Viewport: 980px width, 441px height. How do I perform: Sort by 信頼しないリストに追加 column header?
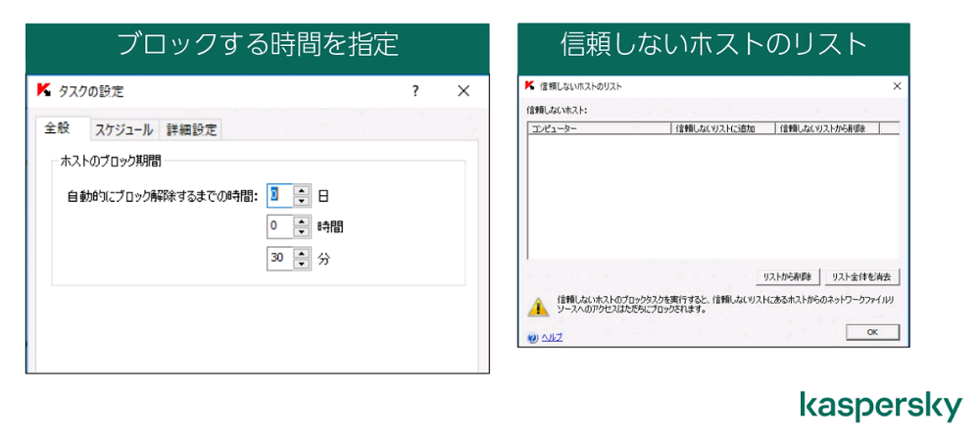tap(722, 128)
